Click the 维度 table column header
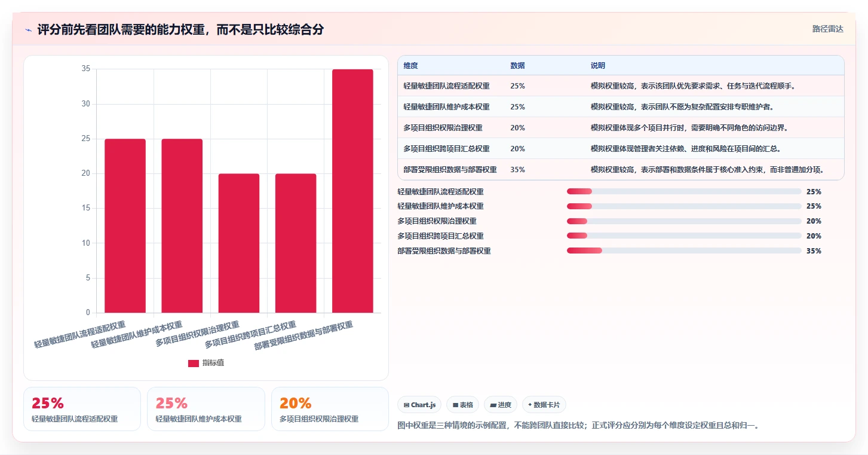 [410, 66]
